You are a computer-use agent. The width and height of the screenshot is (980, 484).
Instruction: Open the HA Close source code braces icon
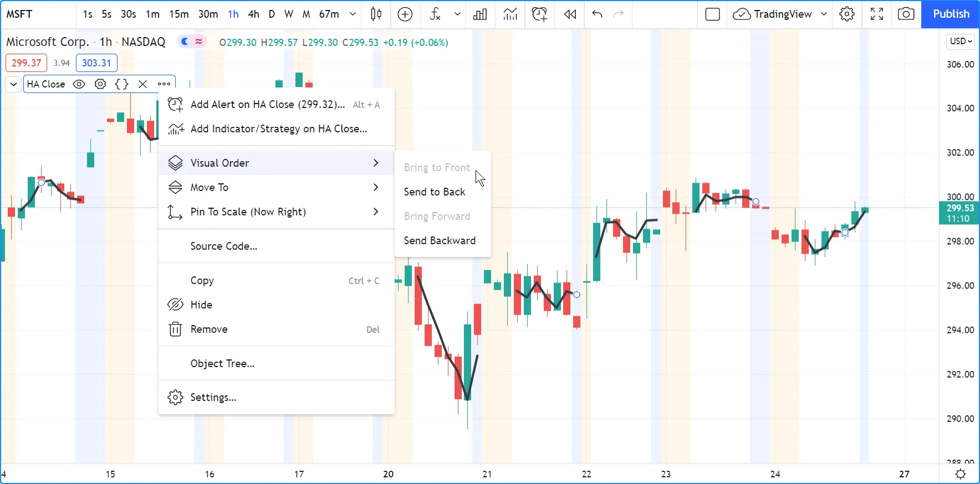[x=121, y=84]
